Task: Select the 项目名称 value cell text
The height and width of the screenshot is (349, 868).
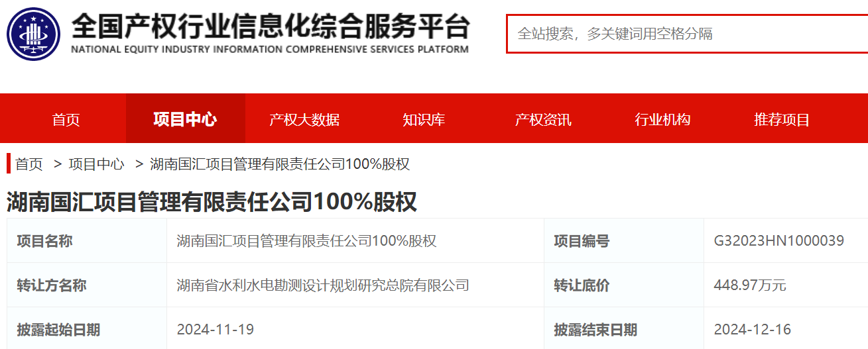Action: [x=306, y=240]
